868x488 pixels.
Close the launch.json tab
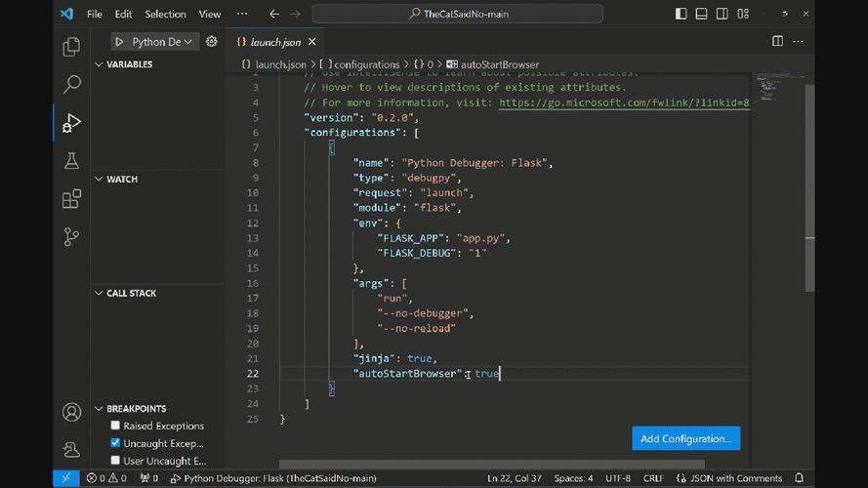coord(312,42)
